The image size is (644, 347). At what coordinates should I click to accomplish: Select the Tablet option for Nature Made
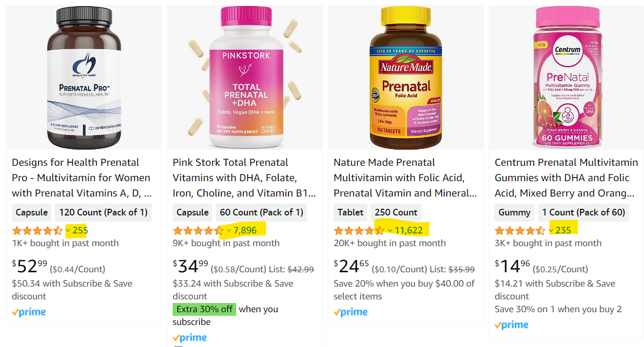coord(350,212)
